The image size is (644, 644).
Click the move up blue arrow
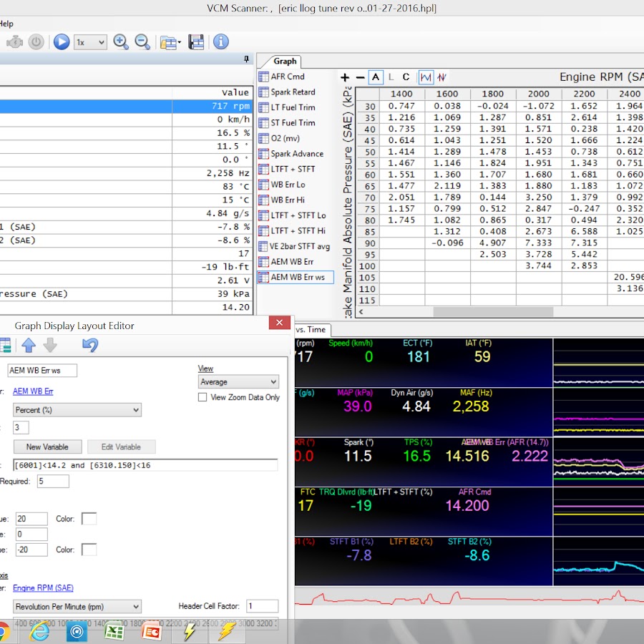29,345
